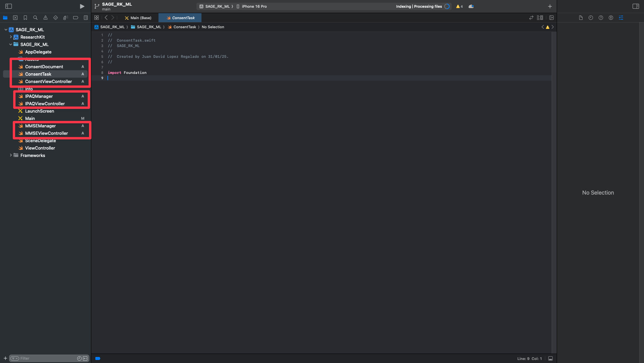This screenshot has width=644, height=363.
Task: Toggle the right inspector panel
Action: (636, 6)
